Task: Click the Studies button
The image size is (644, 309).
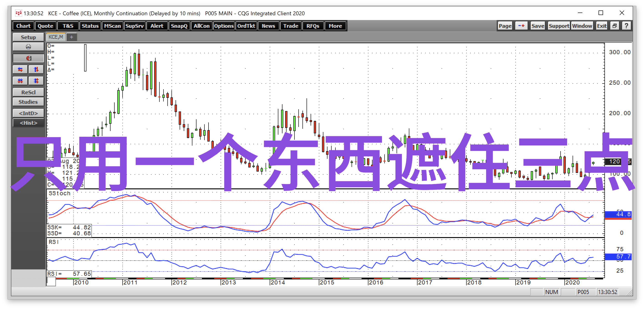Action: (x=28, y=102)
